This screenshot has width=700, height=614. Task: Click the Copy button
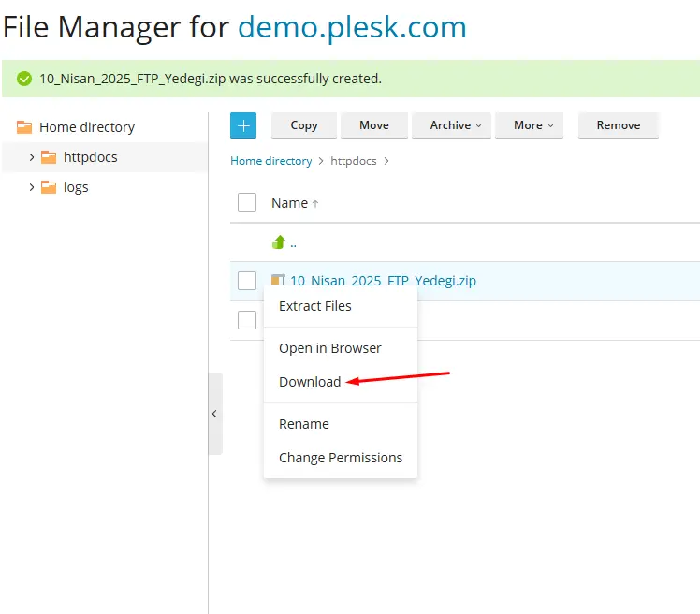[304, 125]
